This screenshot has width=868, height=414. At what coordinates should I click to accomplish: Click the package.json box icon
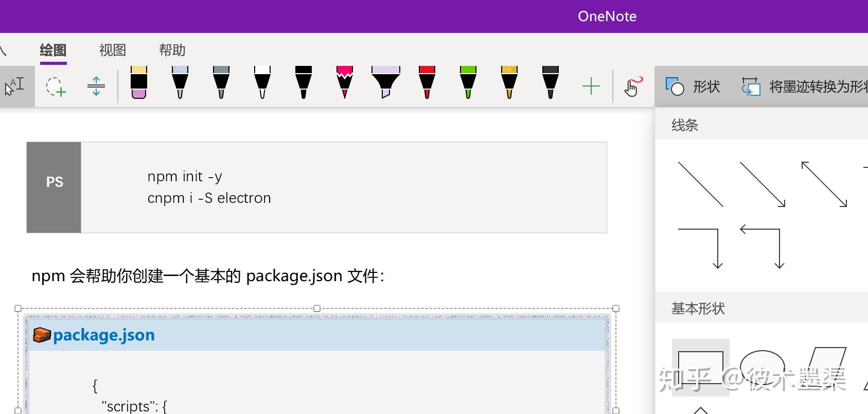pyautogui.click(x=42, y=335)
